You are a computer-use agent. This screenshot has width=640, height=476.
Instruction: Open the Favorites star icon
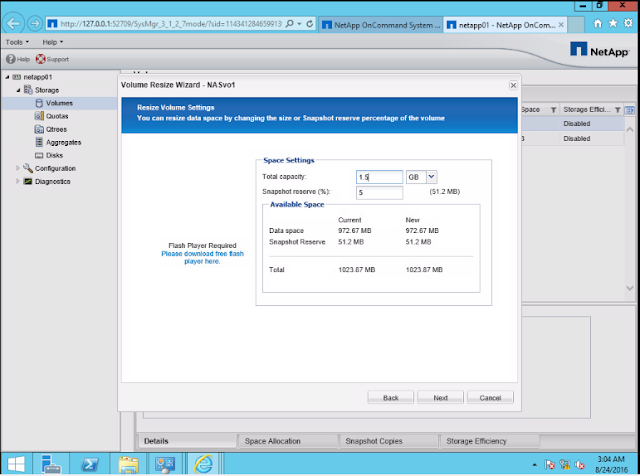[613, 24]
